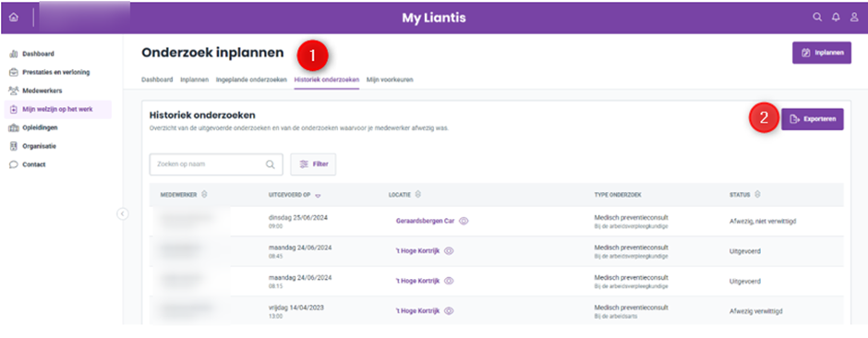
Task: Sort by Uitgevoerd op column
Action: point(318,195)
